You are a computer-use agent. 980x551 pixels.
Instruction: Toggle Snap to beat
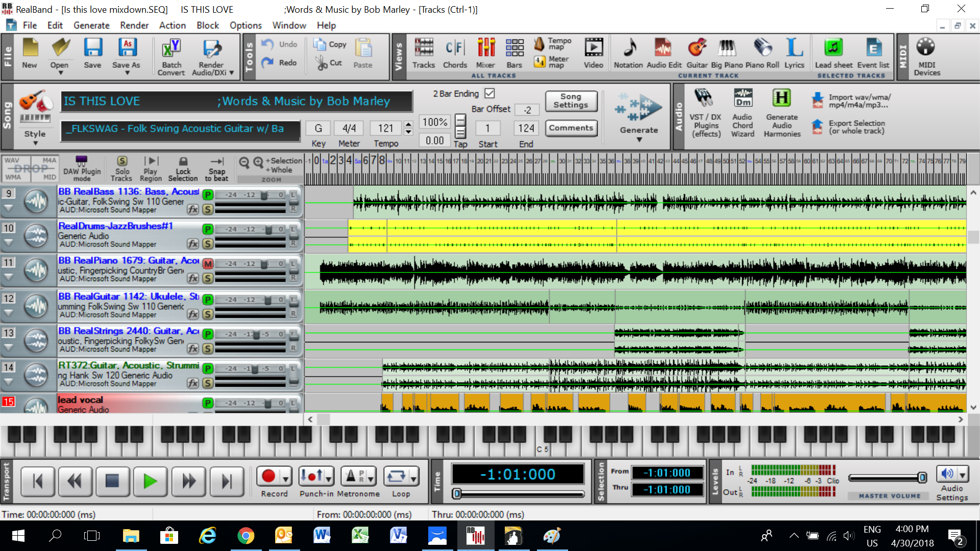pyautogui.click(x=216, y=169)
